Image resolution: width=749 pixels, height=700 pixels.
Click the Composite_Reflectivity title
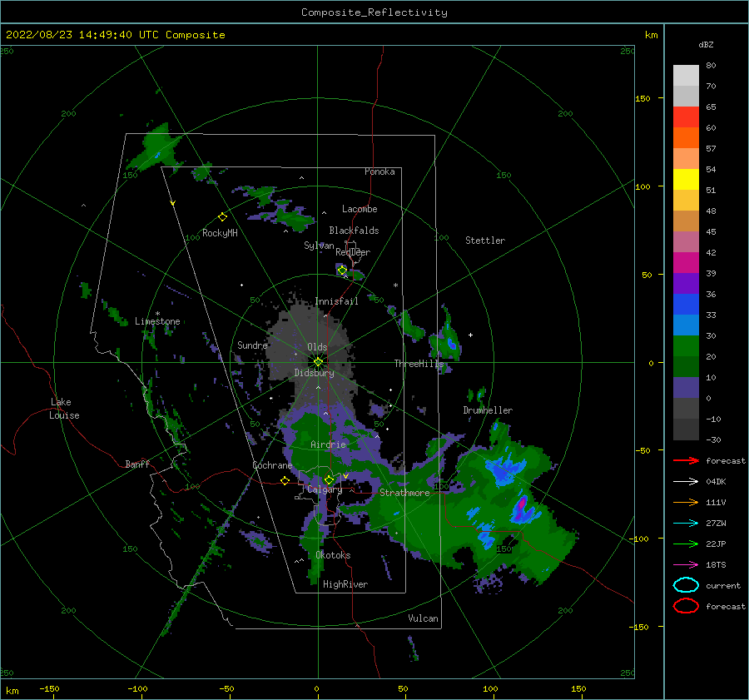(x=374, y=12)
